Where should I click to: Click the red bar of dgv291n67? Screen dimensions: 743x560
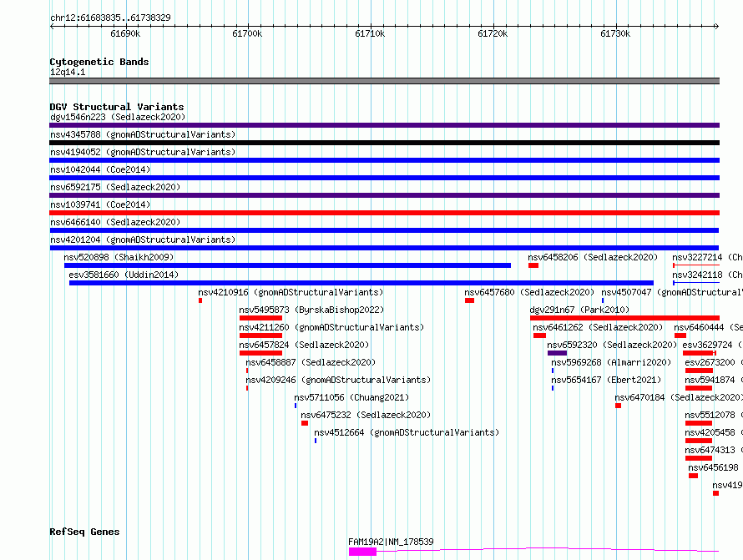pyautogui.click(x=624, y=318)
